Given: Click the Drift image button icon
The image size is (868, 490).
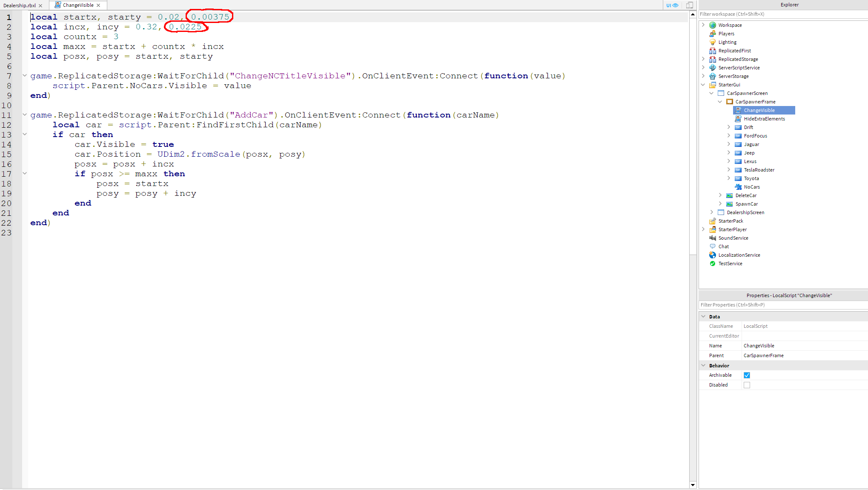Looking at the screenshot, I should (x=738, y=127).
